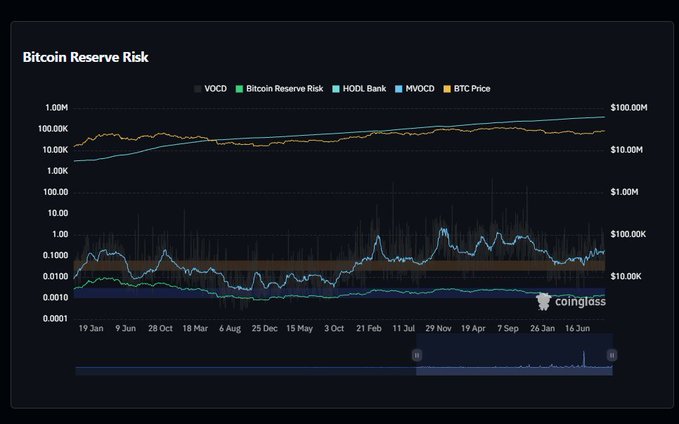Image resolution: width=679 pixels, height=424 pixels.
Task: Click the $1.00M right axis value
Action: [624, 192]
